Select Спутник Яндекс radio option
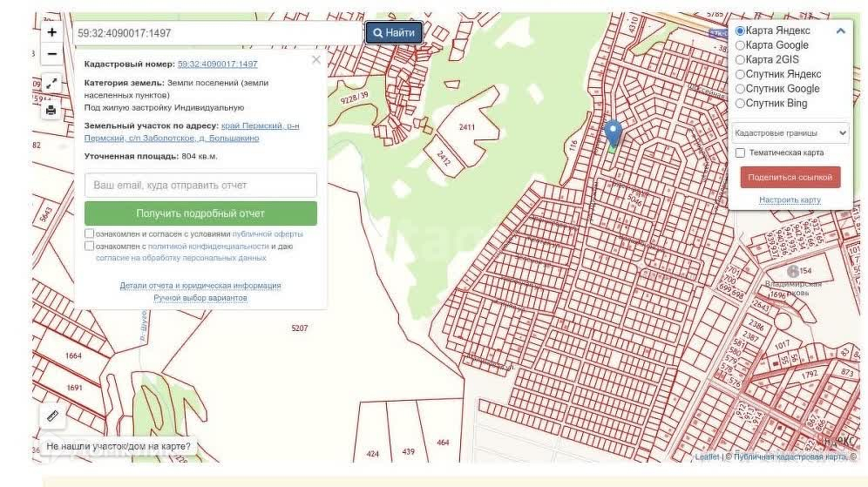This screenshot has height=487, width=868. click(740, 74)
